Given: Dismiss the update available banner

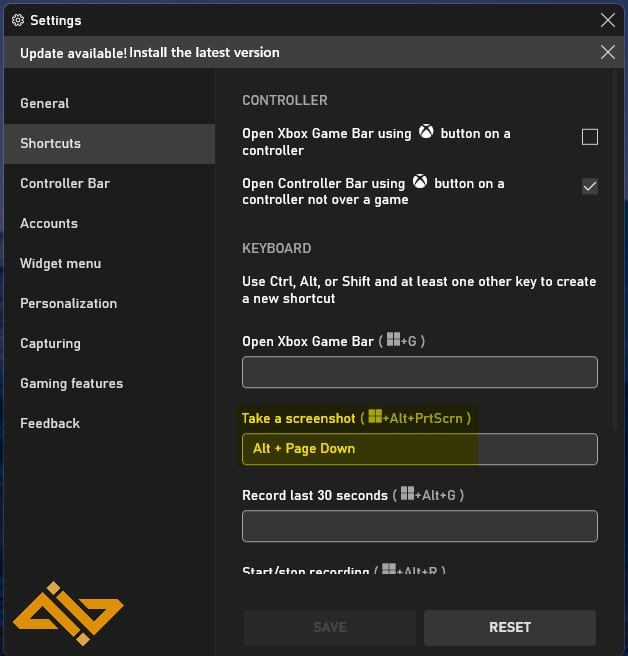Looking at the screenshot, I should (607, 52).
